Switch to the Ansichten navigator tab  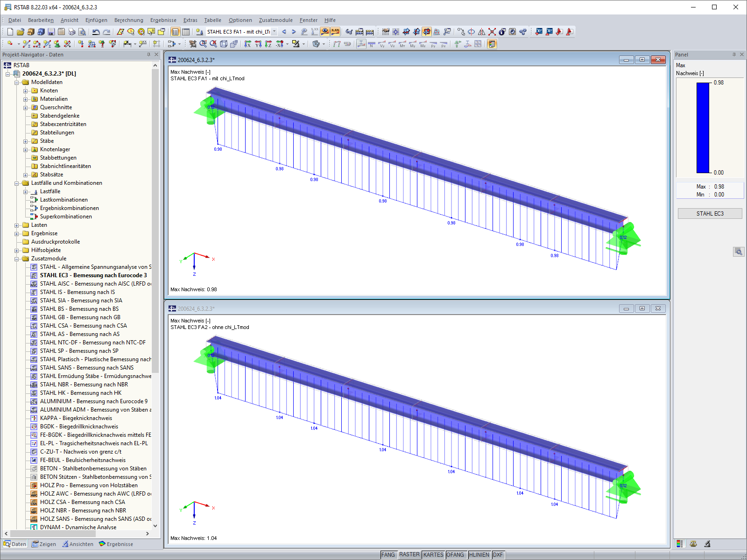coord(78,544)
